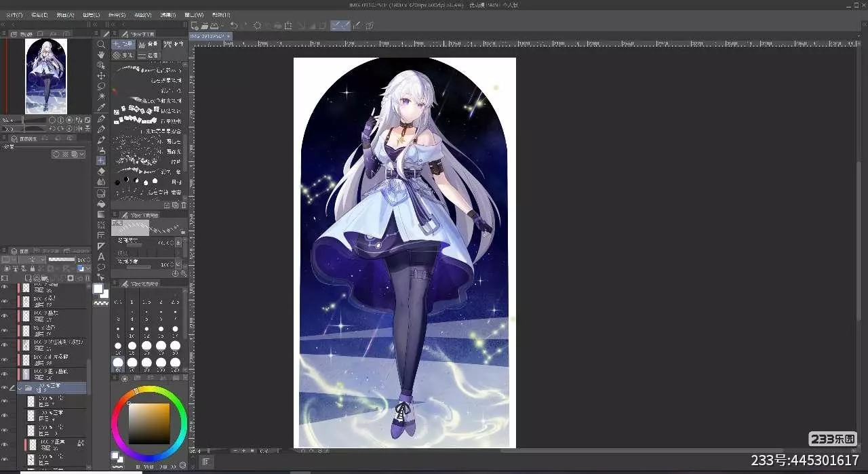This screenshot has height=474, width=868.
Task: Select the Pen tool
Action: 101,119
